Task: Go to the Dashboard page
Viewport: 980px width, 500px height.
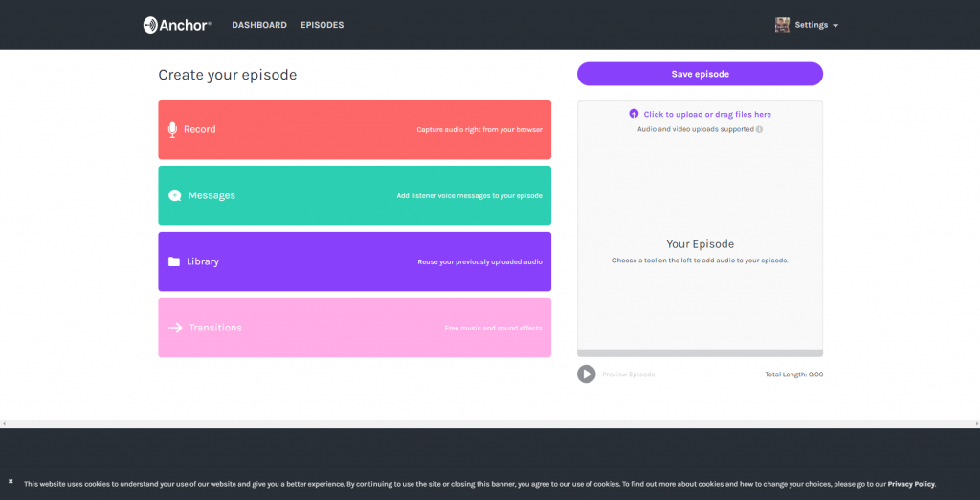Action: 258,25
